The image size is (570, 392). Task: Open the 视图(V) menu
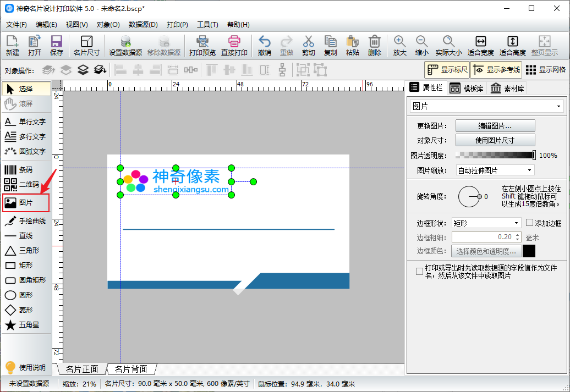point(76,25)
